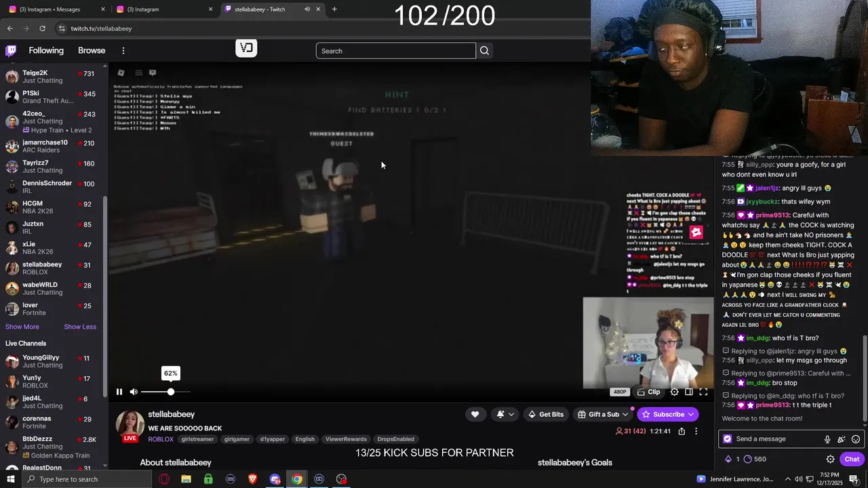The height and width of the screenshot is (488, 868).
Task: Enter fullscreen on the video player
Action: click(x=703, y=392)
